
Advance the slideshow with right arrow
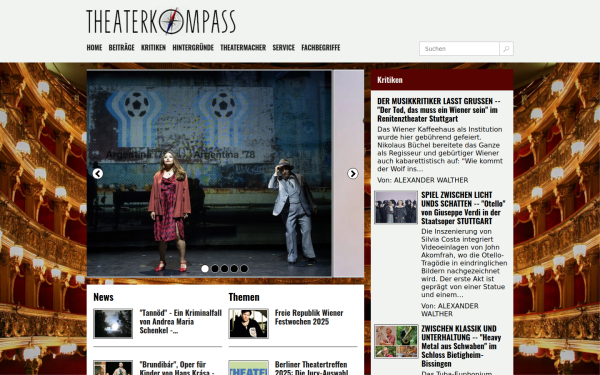tap(352, 174)
